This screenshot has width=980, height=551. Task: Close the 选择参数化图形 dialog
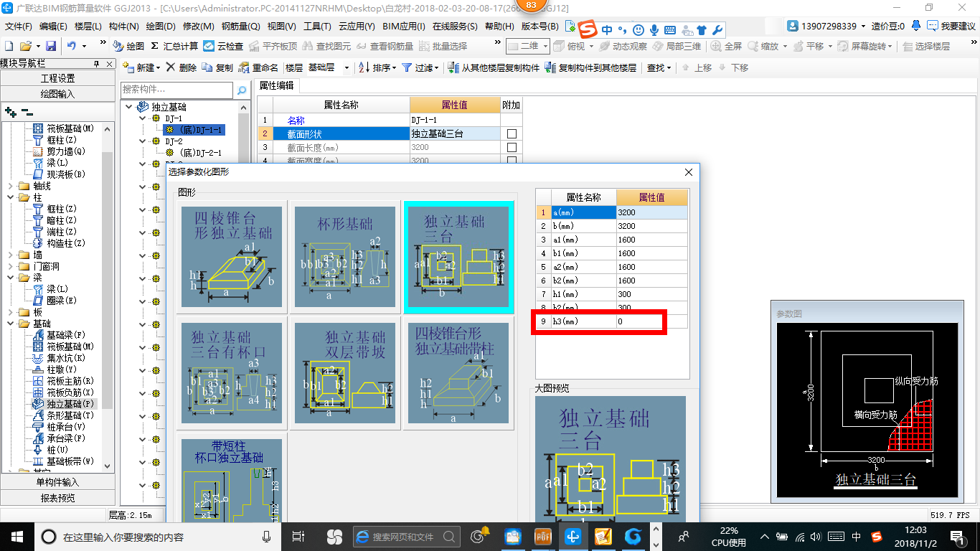click(689, 172)
